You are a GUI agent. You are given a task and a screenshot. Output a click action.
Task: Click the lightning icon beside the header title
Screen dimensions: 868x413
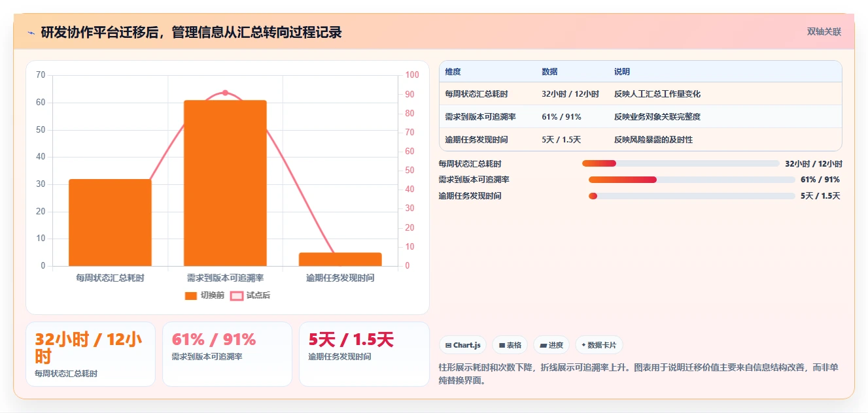point(31,33)
